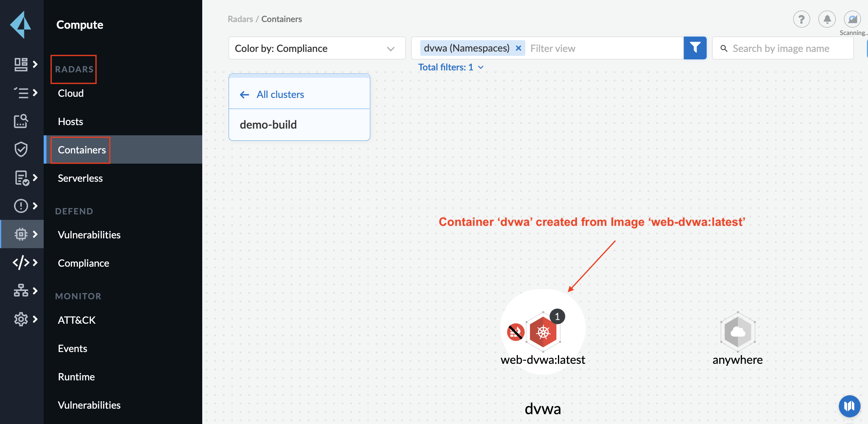Click the blue filter funnel button
Image resolution: width=868 pixels, height=424 pixels.
[695, 48]
